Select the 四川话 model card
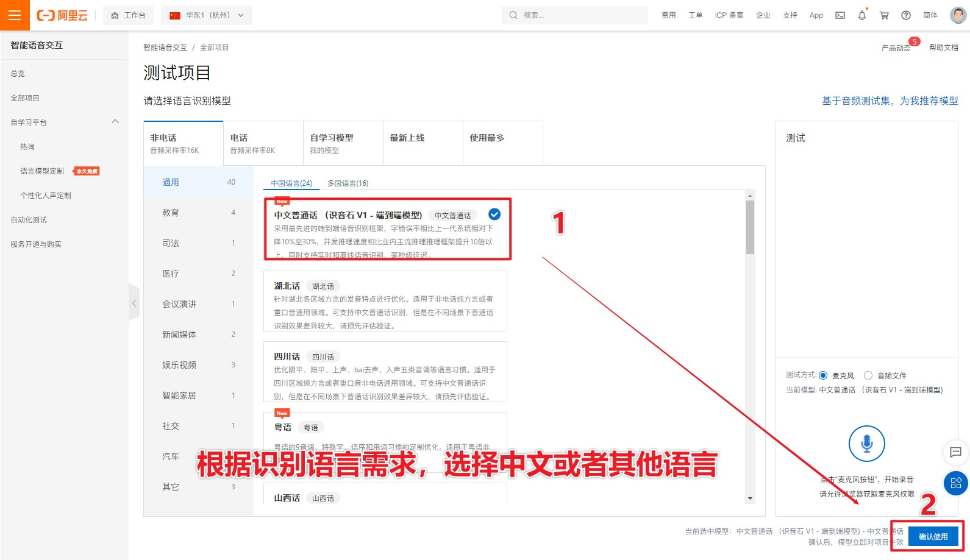The height and width of the screenshot is (560, 970). [x=385, y=372]
